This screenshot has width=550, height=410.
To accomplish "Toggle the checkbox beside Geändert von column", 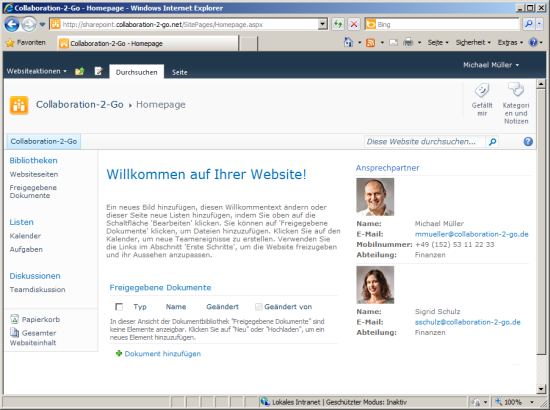I will (x=259, y=307).
